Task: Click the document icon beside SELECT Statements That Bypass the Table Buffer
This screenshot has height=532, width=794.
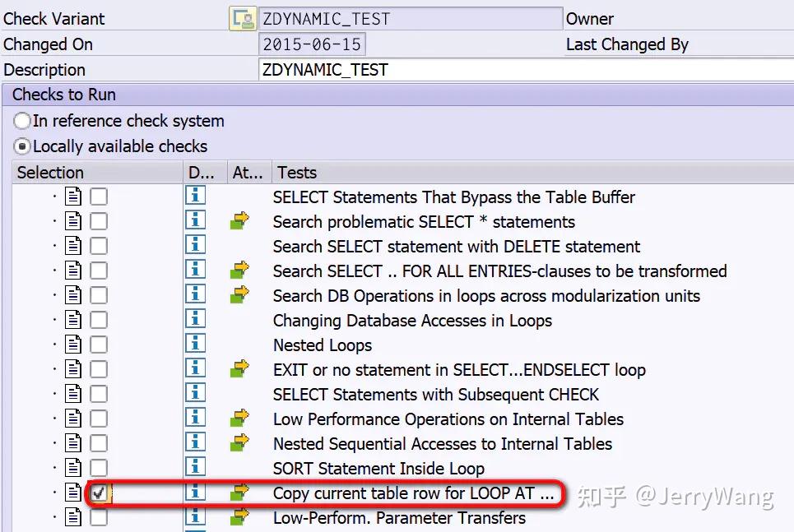Action: [x=72, y=197]
